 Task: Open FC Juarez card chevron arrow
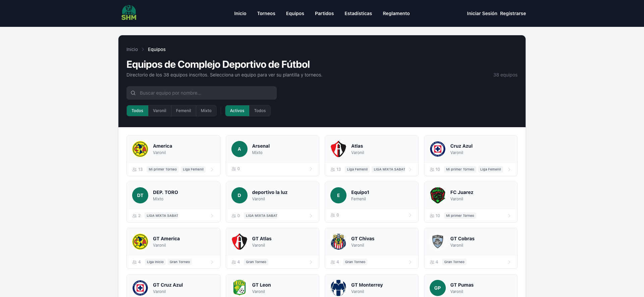pos(509,216)
